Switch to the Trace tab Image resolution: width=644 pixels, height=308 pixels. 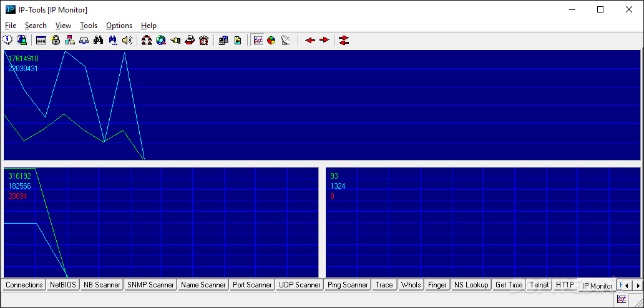(x=384, y=285)
